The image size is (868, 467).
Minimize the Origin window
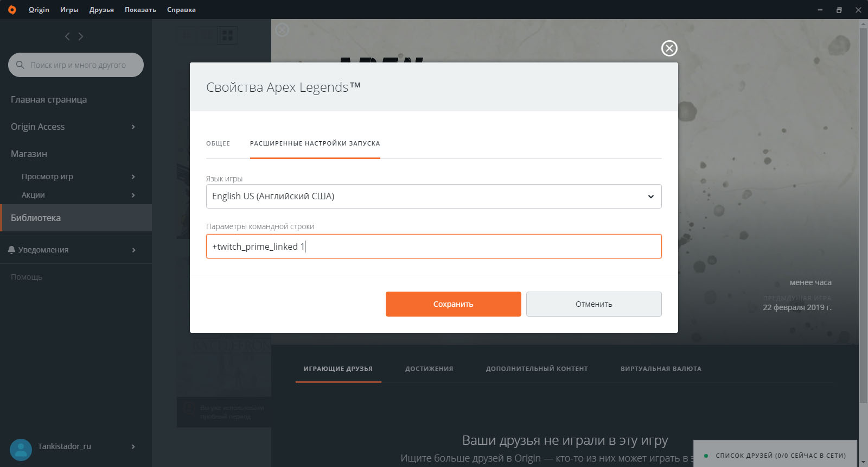pyautogui.click(x=820, y=10)
